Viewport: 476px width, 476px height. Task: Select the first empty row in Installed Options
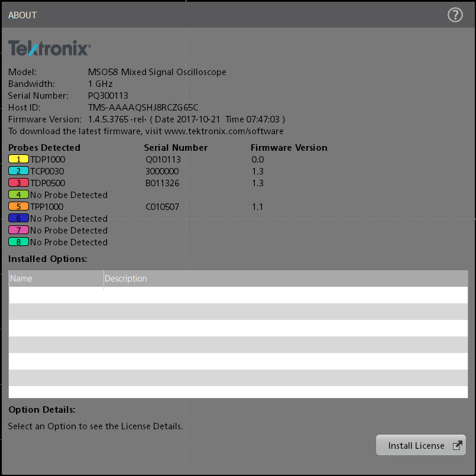(x=237, y=294)
